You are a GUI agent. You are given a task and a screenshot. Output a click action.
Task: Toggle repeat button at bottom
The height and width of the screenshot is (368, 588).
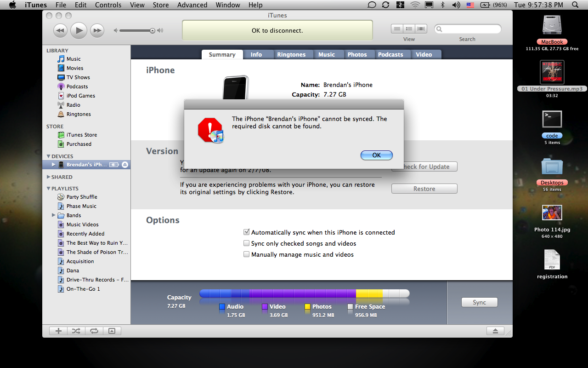point(94,331)
